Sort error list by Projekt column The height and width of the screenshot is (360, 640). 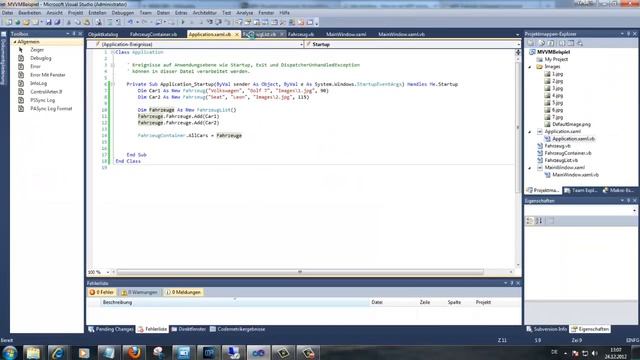pyautogui.click(x=483, y=302)
